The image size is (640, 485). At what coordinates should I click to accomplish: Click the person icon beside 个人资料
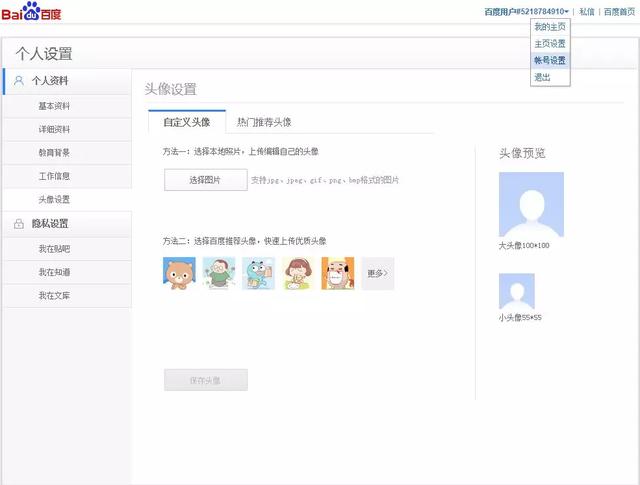19,81
